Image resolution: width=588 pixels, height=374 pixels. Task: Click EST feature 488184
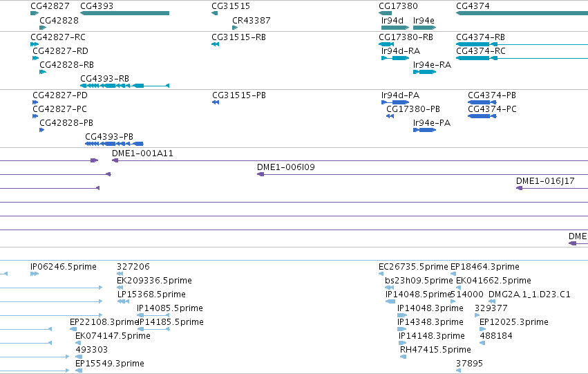[496, 336]
